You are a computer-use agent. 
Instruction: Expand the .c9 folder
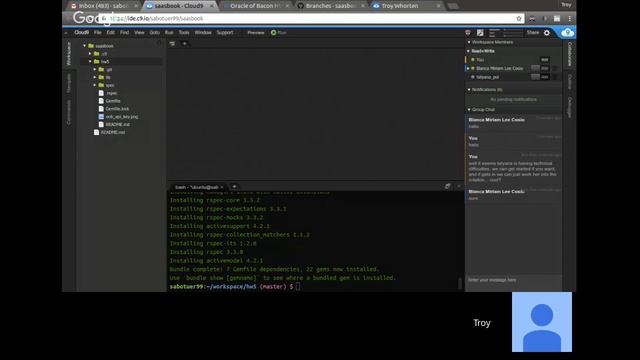tap(90, 53)
